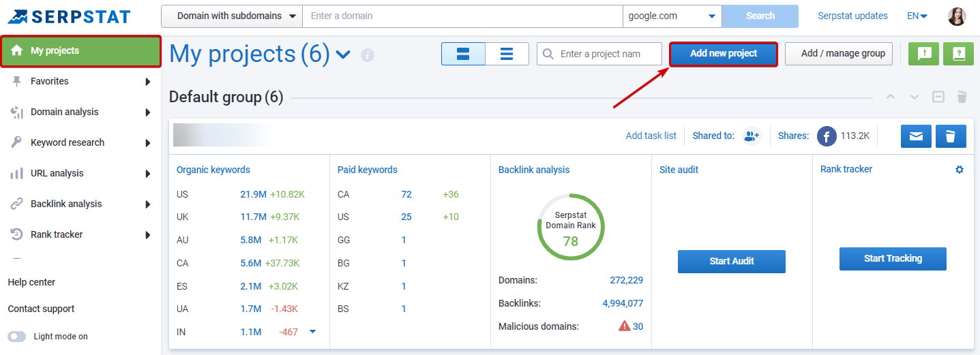Screen dimensions: 980x355
Task: Click CA organic keywords 5.6M value
Action: click(251, 263)
